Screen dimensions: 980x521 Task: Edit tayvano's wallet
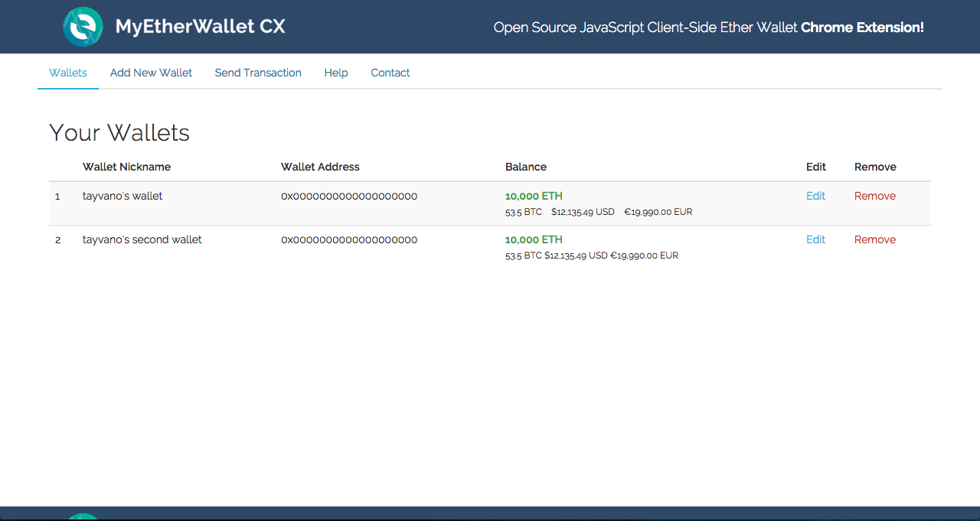(815, 196)
